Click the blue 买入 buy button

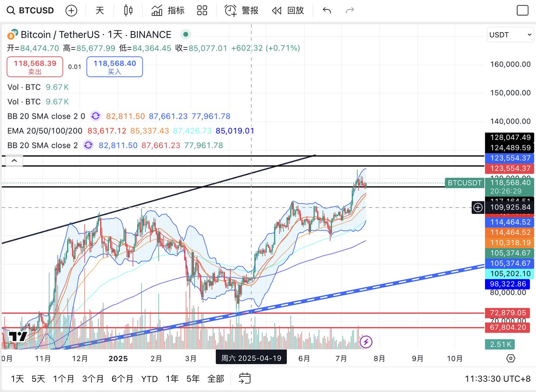115,67
